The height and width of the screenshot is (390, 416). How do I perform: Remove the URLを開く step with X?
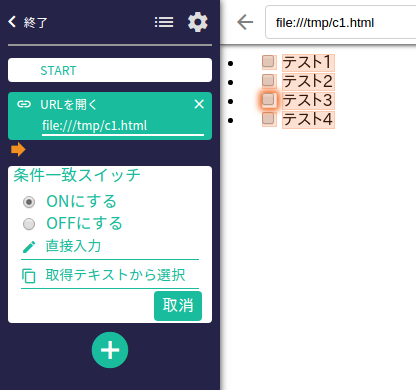(x=199, y=104)
